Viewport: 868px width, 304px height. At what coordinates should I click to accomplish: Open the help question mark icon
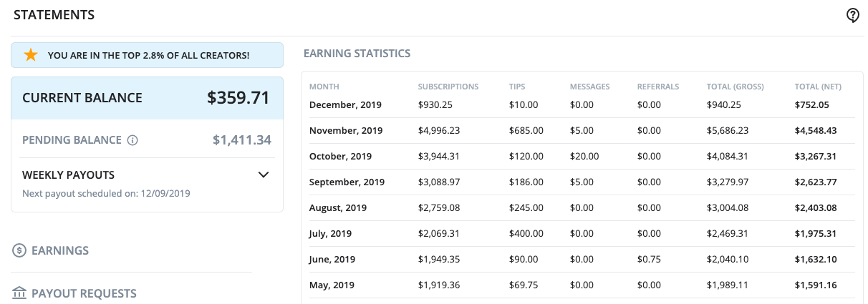coord(852,15)
